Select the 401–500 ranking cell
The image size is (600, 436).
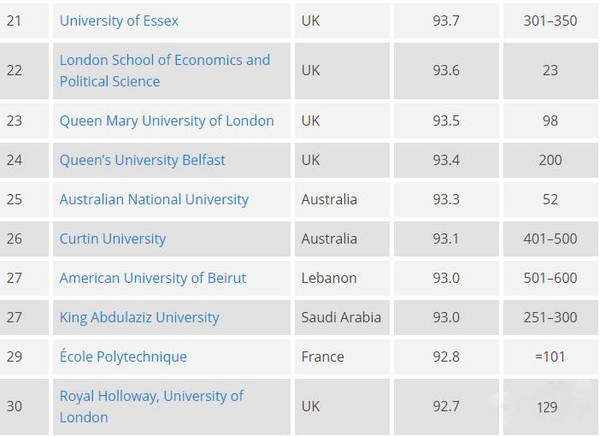[550, 239]
